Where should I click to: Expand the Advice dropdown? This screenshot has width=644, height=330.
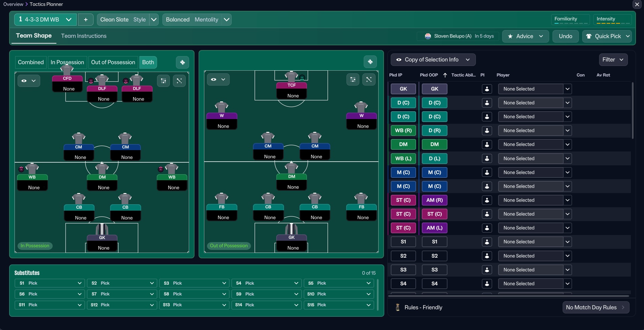tap(525, 36)
